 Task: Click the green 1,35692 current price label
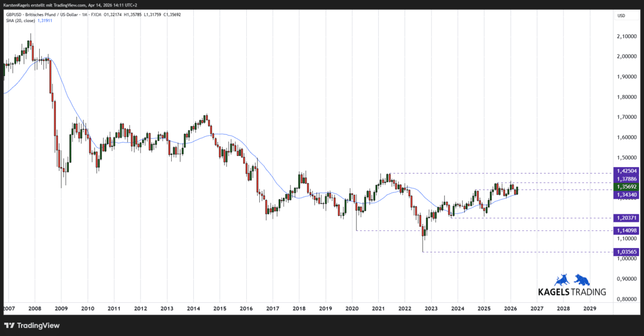pyautogui.click(x=626, y=187)
